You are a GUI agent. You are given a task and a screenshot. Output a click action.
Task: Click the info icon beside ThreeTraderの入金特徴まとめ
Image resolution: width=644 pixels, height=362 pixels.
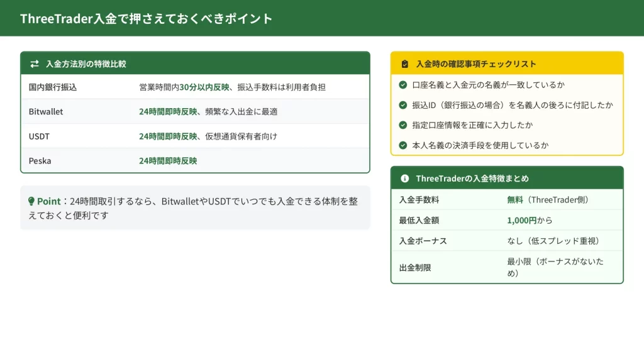[x=405, y=178]
